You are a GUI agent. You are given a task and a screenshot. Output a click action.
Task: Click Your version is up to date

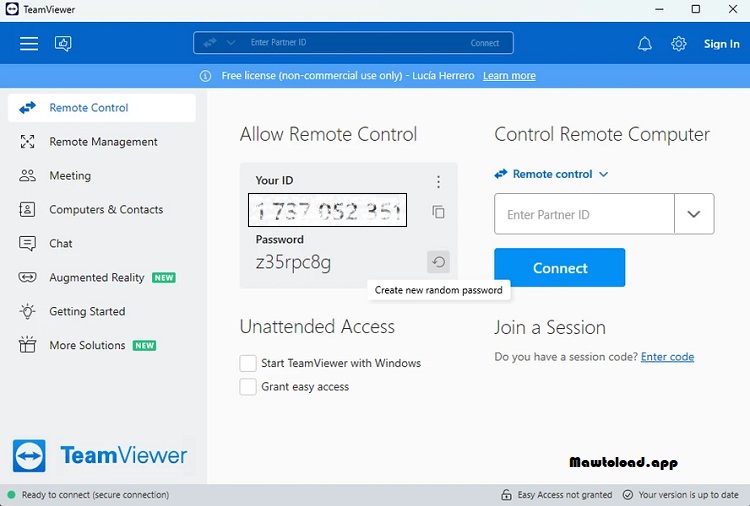tap(688, 495)
